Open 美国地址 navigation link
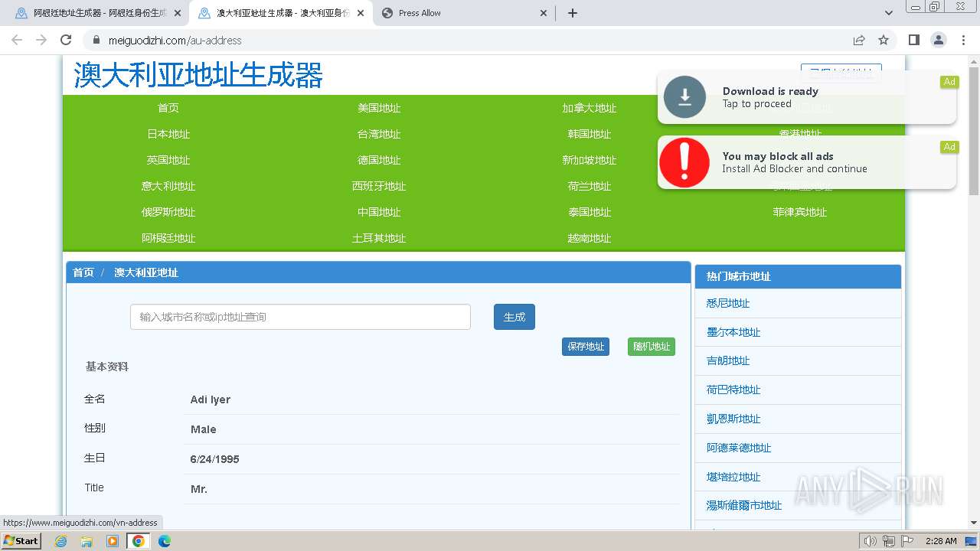Viewport: 980px width, 551px height. [x=379, y=108]
